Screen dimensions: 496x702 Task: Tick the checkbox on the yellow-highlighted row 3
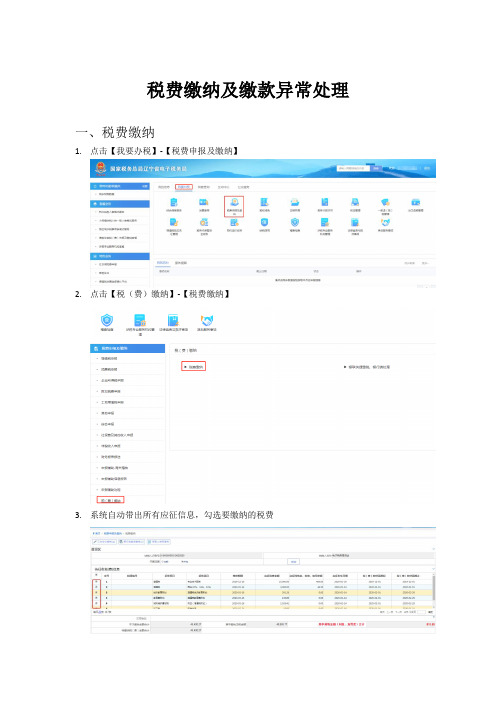click(x=96, y=592)
